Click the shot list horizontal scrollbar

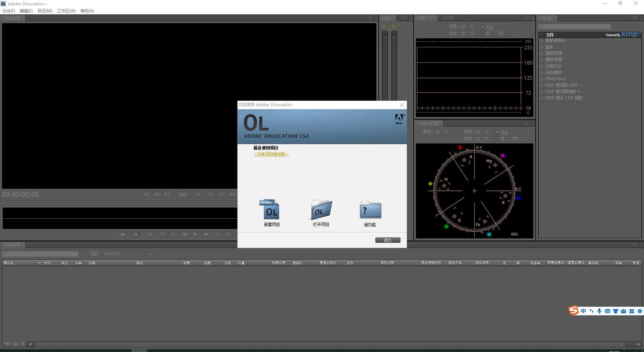click(x=330, y=344)
